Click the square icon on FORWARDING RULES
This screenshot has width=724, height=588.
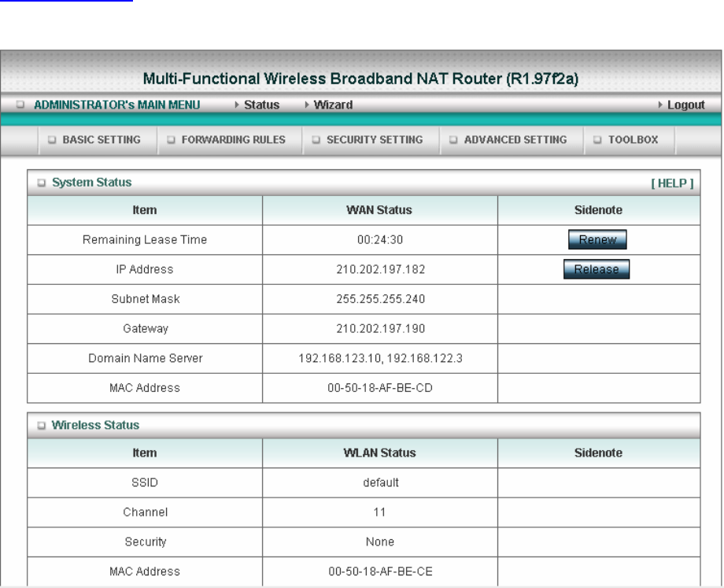pos(172,139)
